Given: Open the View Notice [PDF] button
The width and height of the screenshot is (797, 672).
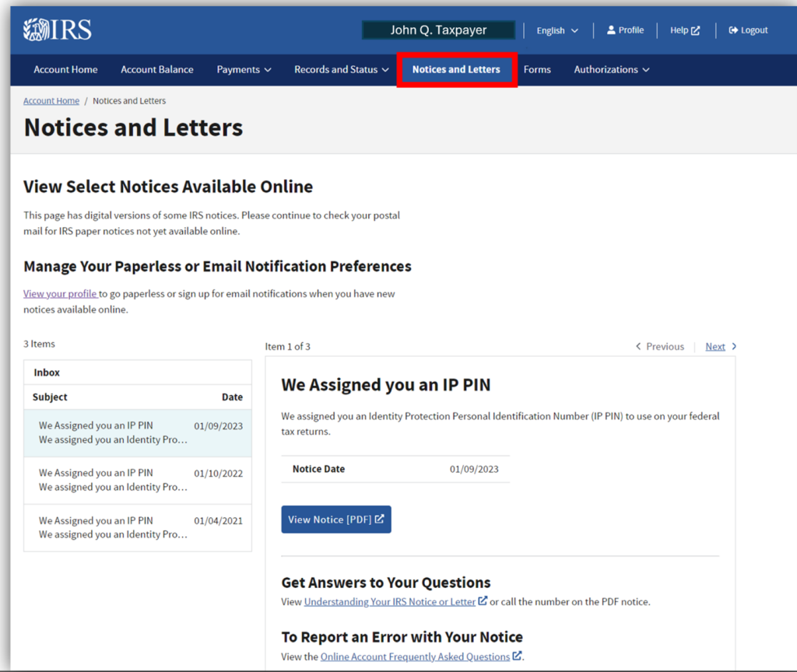Looking at the screenshot, I should [336, 519].
